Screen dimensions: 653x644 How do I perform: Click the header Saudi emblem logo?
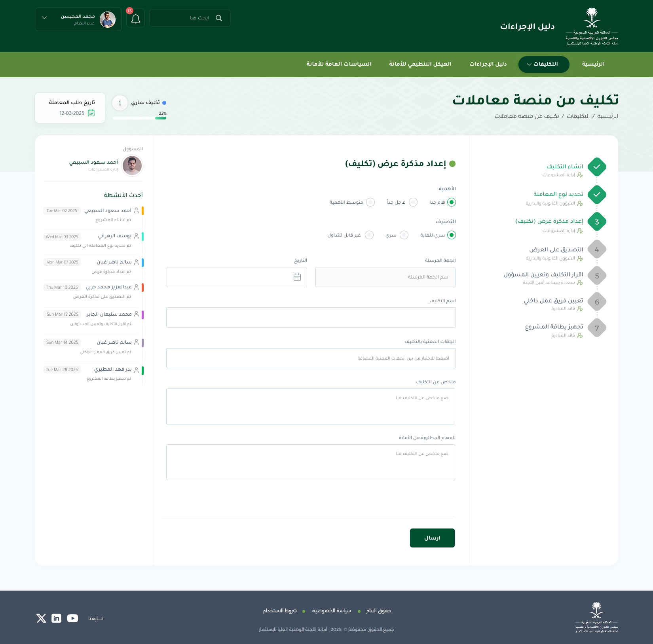pos(592,27)
